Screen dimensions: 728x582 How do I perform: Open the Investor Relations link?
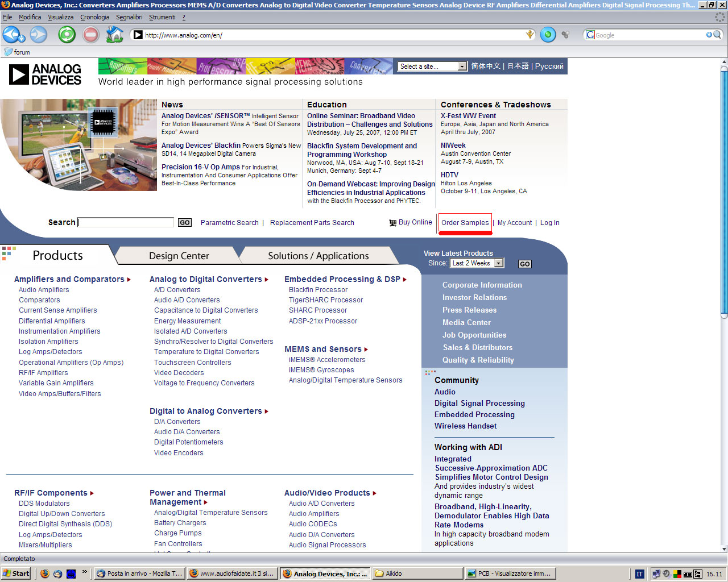pos(474,298)
